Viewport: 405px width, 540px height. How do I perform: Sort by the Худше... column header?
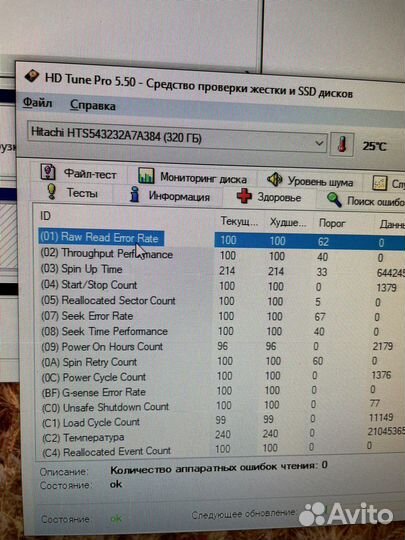[x=288, y=222]
